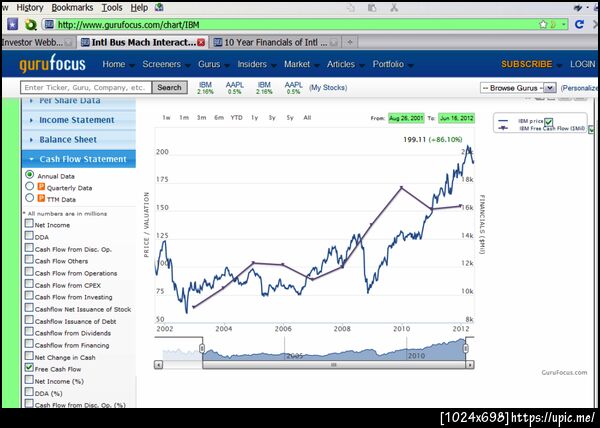Select the Annual Data radio button

[29, 174]
